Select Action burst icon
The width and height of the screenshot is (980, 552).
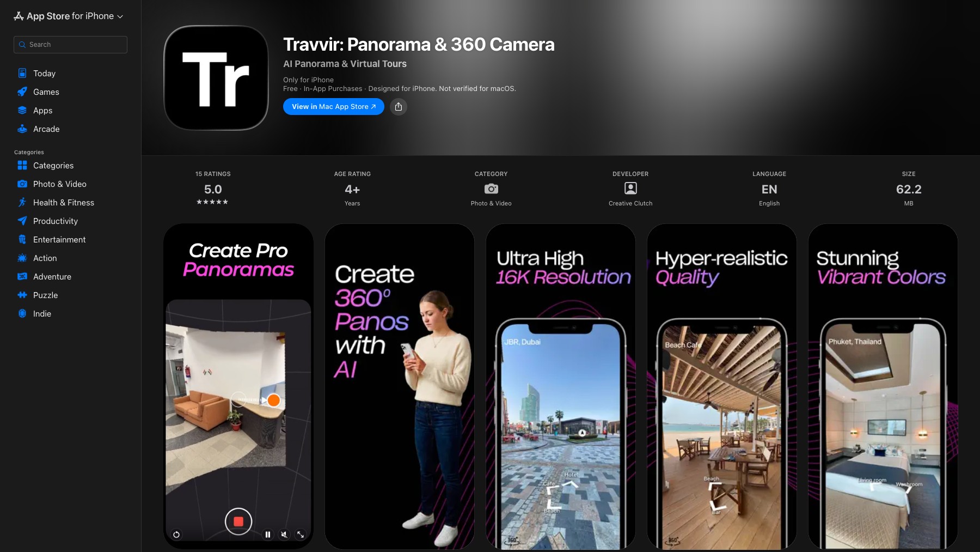22,258
